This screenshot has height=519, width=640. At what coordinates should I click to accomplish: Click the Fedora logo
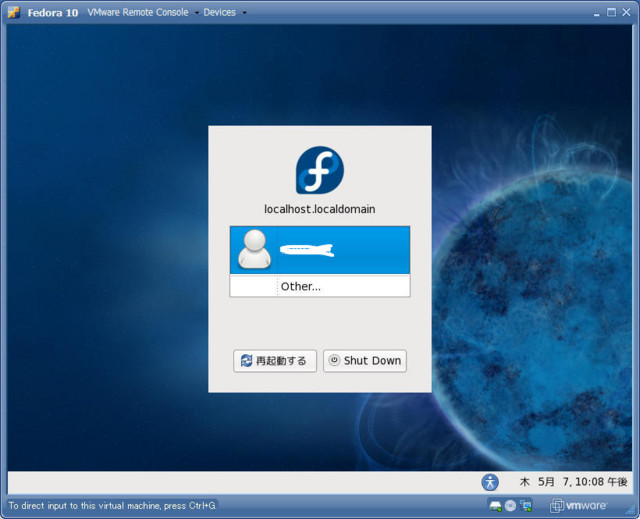click(320, 170)
